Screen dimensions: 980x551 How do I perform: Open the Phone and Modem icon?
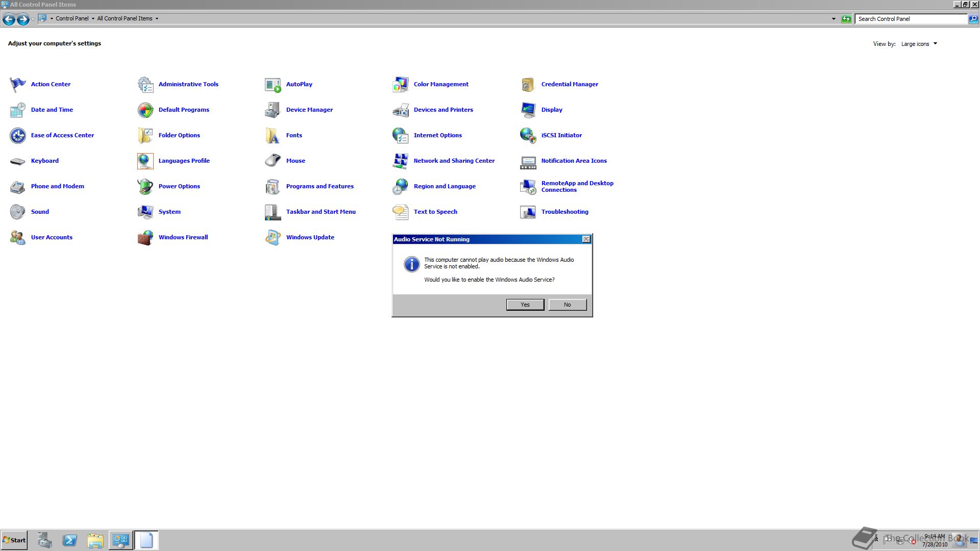[18, 186]
